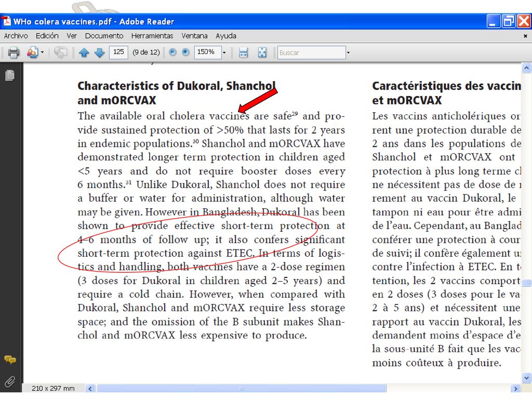
Task: Open the dropdown arrow beside the collaboration icon
Action: click(42, 52)
